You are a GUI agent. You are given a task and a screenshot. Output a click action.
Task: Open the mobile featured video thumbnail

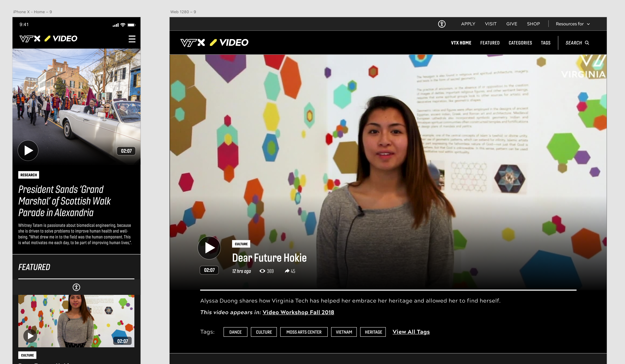click(76, 321)
